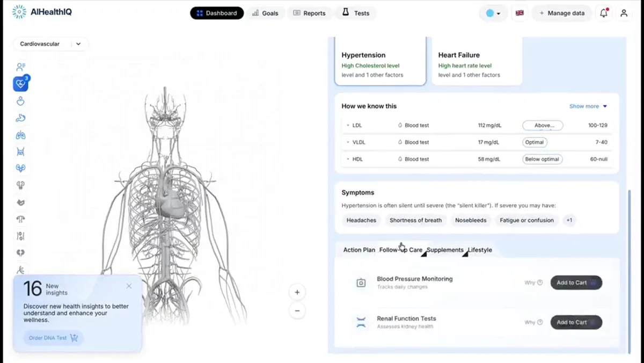This screenshot has height=363, width=644.
Task: Click the Fatigue or confusion symptom chip
Action: [x=526, y=220]
